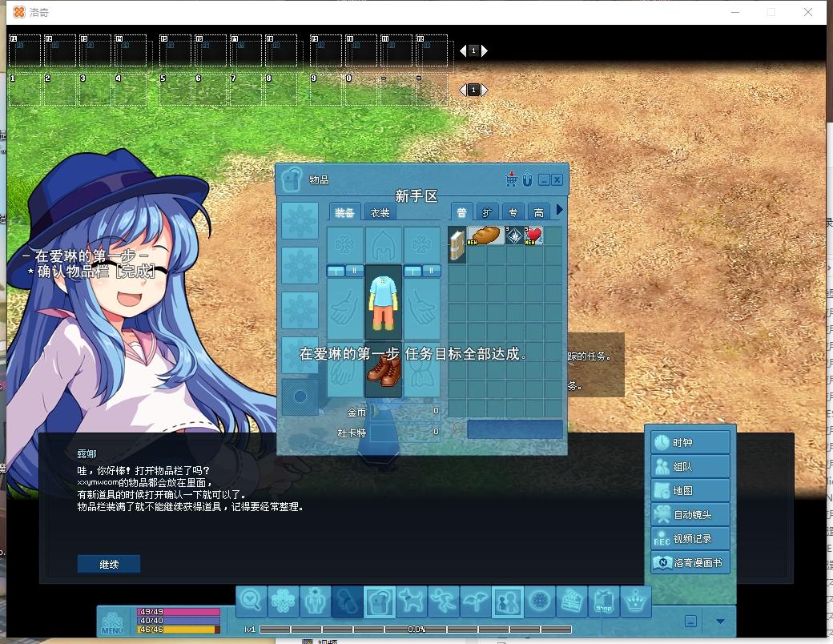
Task: Switch to the 衣装 costume tab
Action: coord(380,212)
